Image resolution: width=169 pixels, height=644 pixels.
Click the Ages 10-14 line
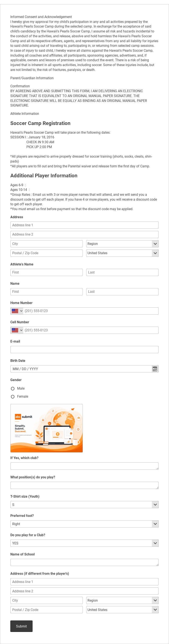tap(20, 190)
